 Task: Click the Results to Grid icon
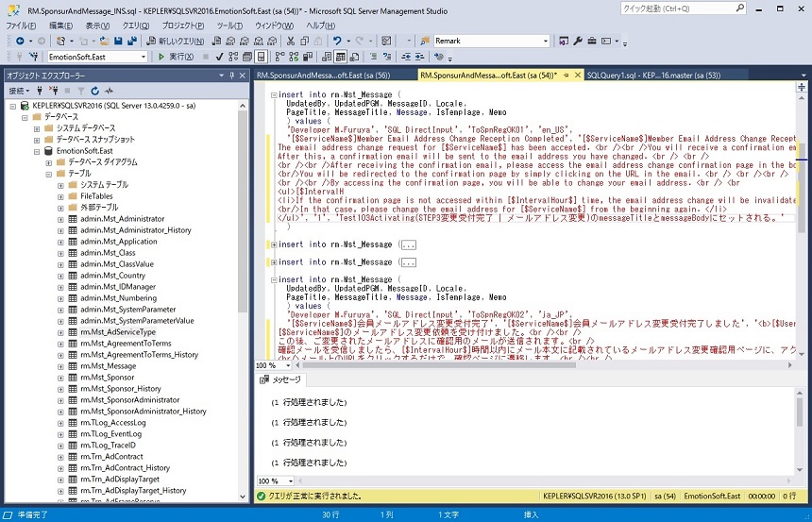340,57
